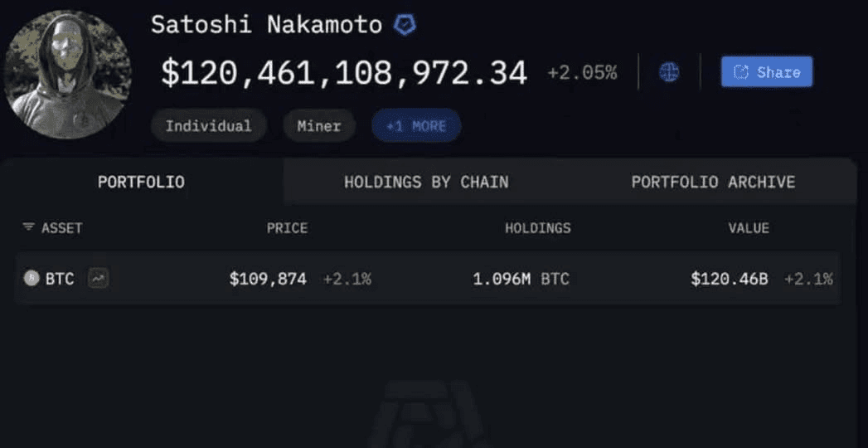
Task: Click the Satoshi Nakamoto entity name
Action: [266, 25]
